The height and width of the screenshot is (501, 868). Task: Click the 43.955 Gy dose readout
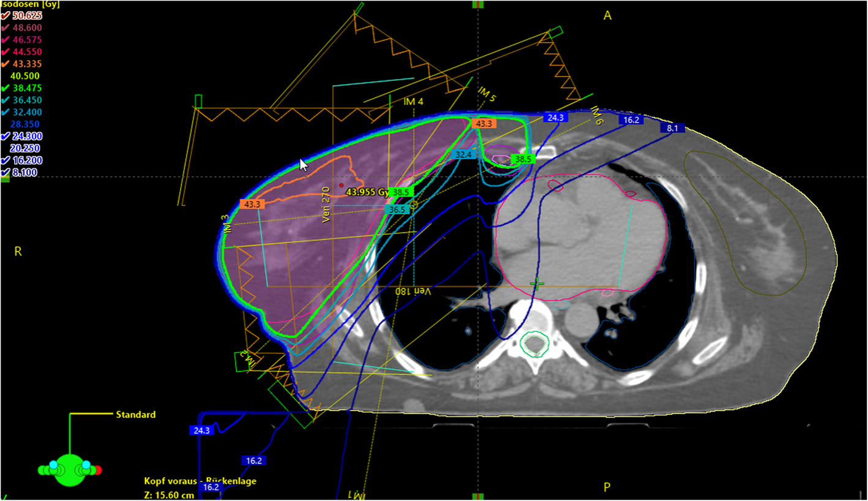[368, 192]
